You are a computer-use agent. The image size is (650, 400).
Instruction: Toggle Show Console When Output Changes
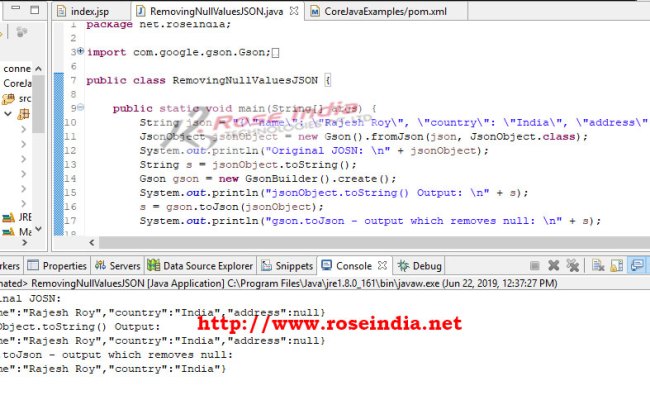tap(637, 265)
